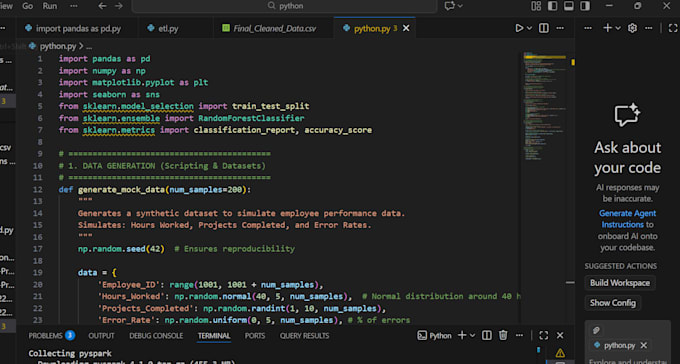Click 'generate_mock_data' function name on line 12

(121, 190)
